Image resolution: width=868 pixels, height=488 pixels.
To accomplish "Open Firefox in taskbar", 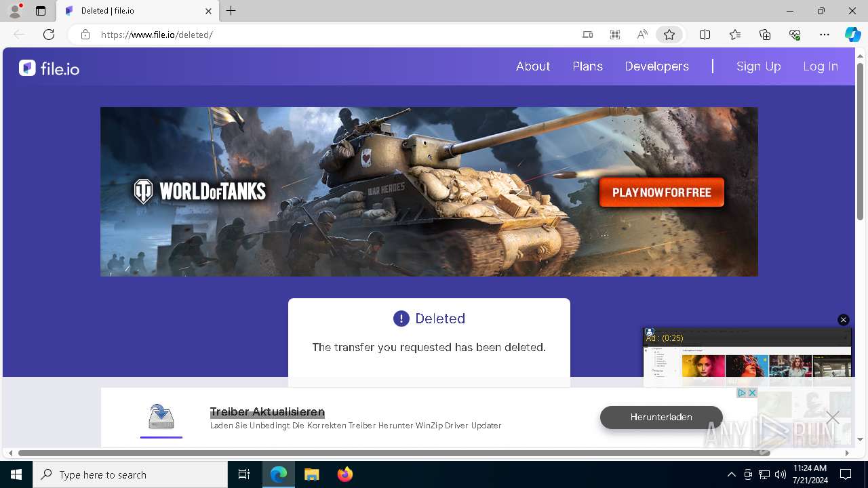I will (x=344, y=474).
